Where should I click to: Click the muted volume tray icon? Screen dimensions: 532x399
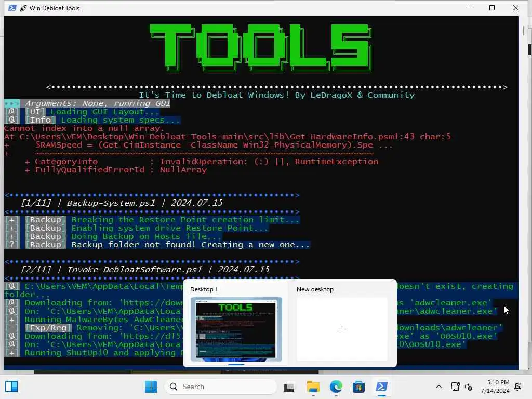[469, 387]
